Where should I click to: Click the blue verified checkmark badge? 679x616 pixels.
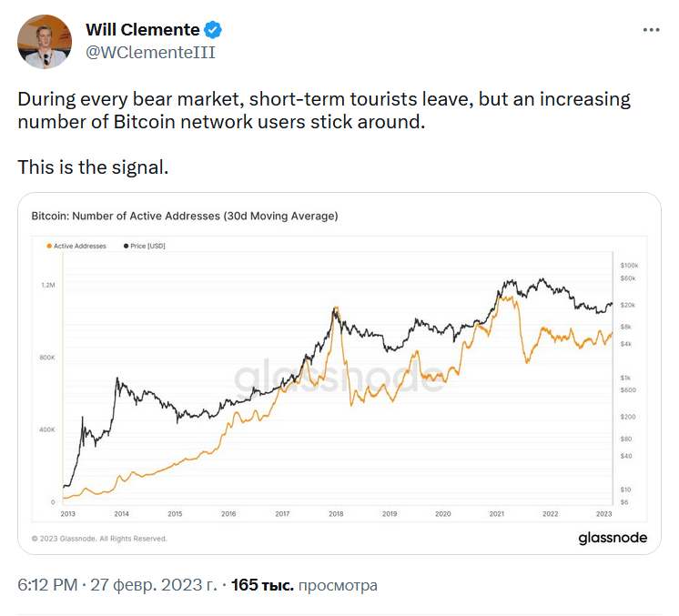(215, 30)
